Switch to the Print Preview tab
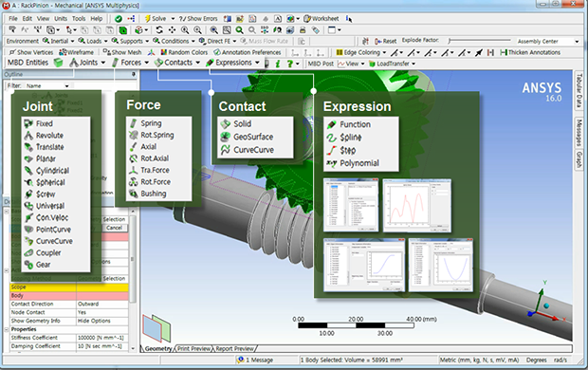This screenshot has width=588, height=370. (193, 348)
